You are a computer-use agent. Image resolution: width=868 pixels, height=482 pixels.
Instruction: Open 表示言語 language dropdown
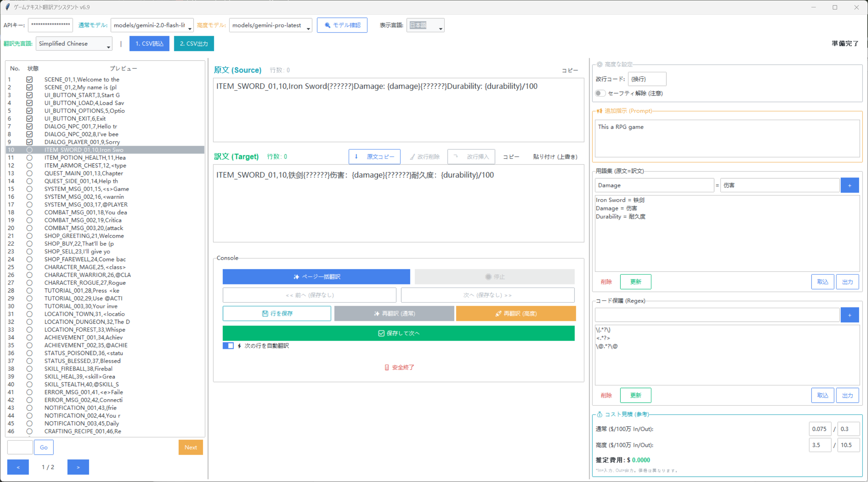click(425, 25)
